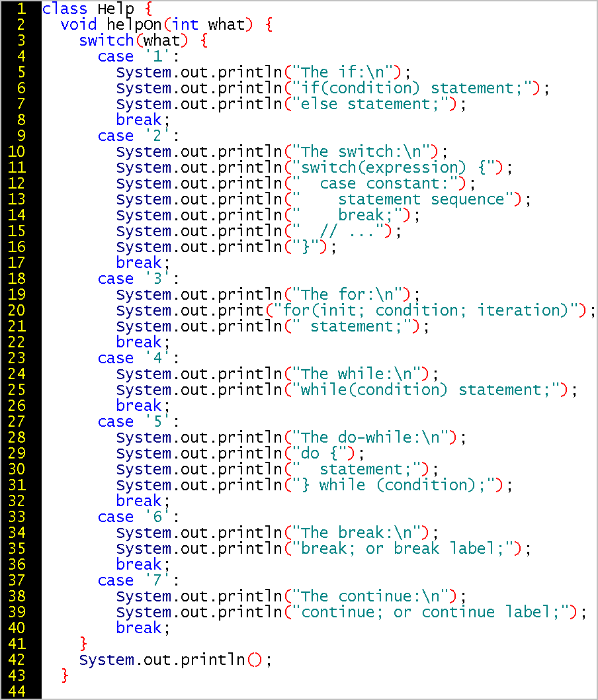The image size is (598, 700).
Task: Click the case '5': label
Action: pyautogui.click(x=138, y=421)
